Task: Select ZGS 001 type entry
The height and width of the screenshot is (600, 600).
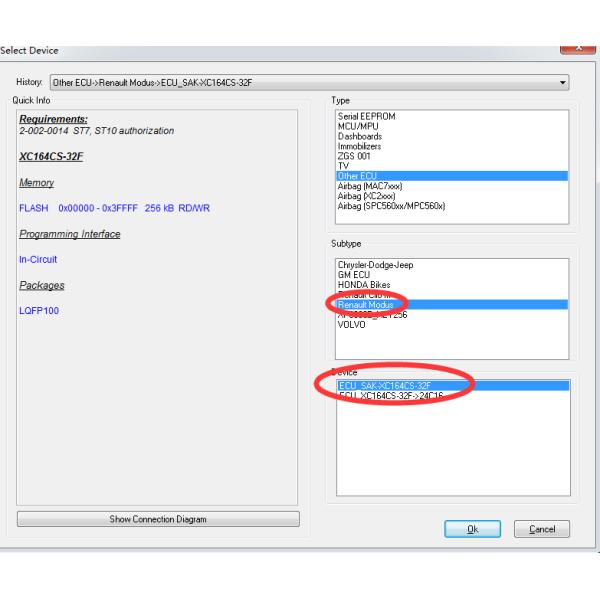Action: point(357,157)
